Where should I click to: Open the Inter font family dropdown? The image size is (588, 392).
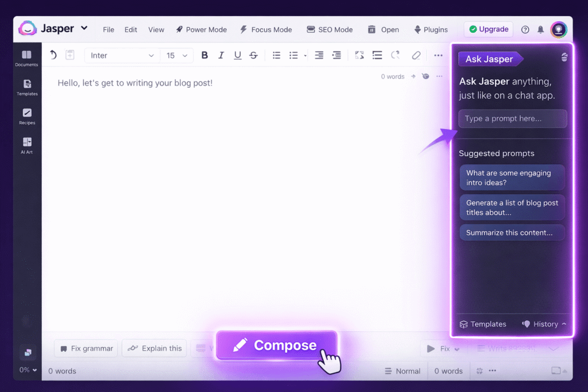(121, 55)
